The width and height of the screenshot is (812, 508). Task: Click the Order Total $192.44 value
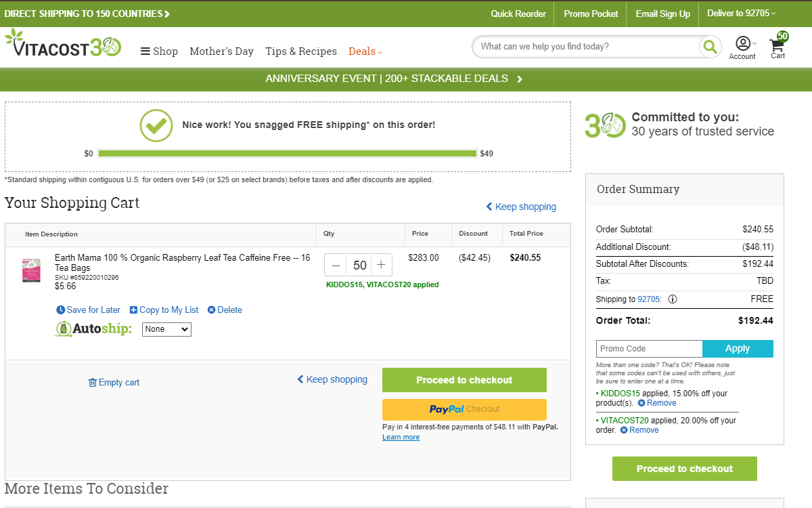point(756,320)
